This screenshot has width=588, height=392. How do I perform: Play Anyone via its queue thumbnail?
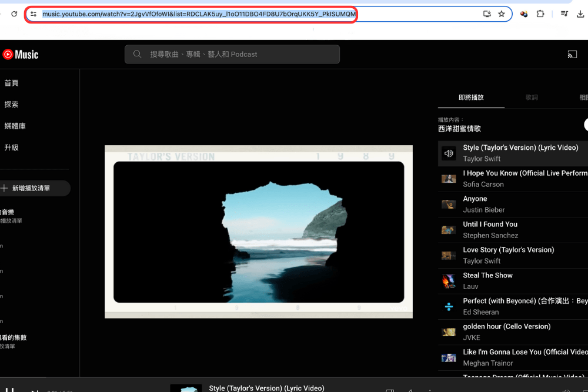point(449,205)
